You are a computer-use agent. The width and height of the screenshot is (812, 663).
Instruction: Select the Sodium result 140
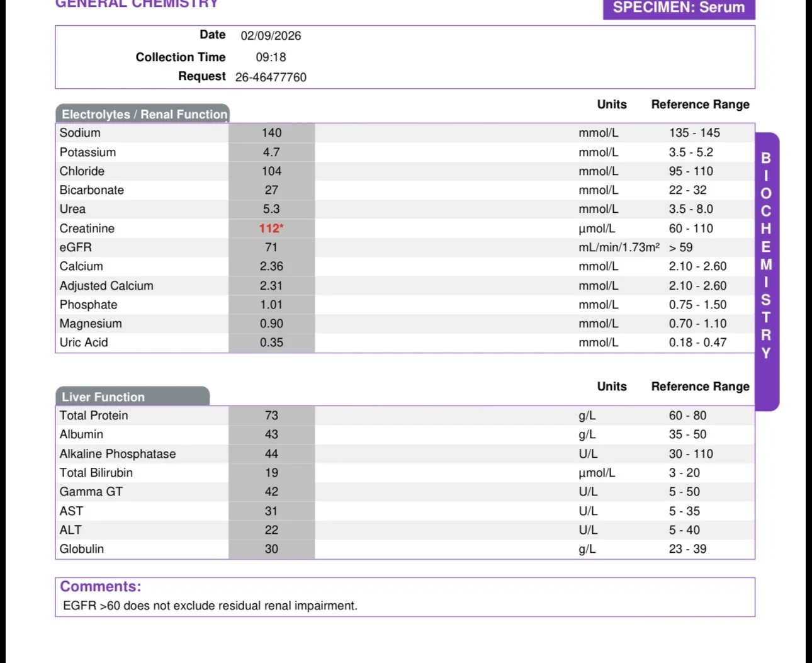(271, 133)
